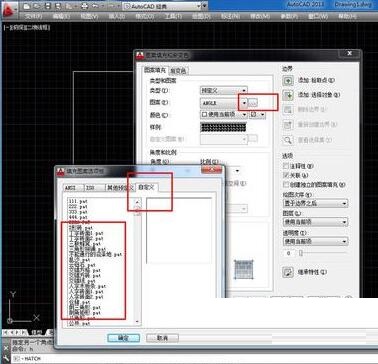The height and width of the screenshot is (364, 378).
Task: Open the 绘图次序 dropdown 置于边界之后
Action: 315,203
